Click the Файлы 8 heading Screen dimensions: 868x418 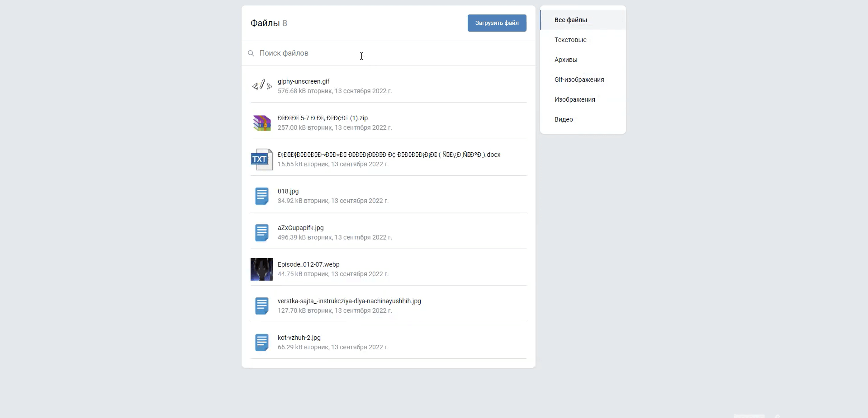(x=269, y=23)
